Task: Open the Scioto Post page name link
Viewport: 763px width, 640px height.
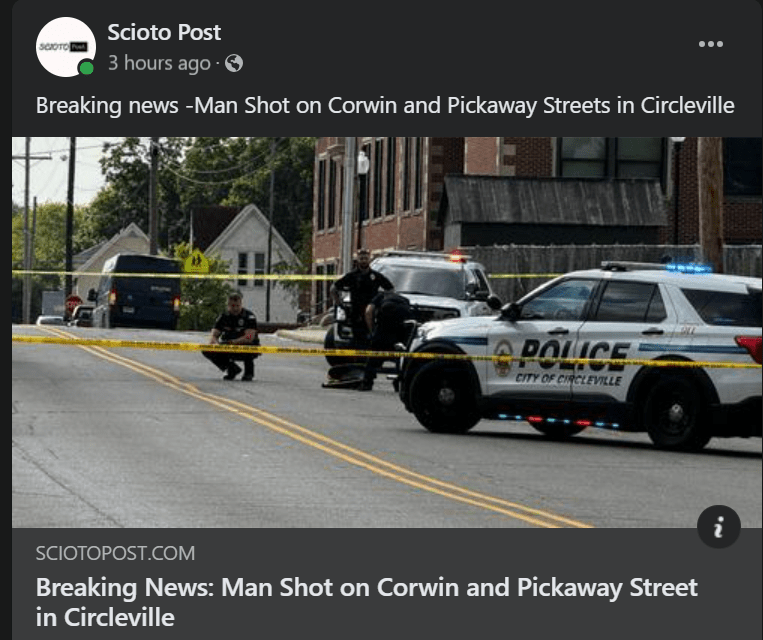Action: pos(164,33)
